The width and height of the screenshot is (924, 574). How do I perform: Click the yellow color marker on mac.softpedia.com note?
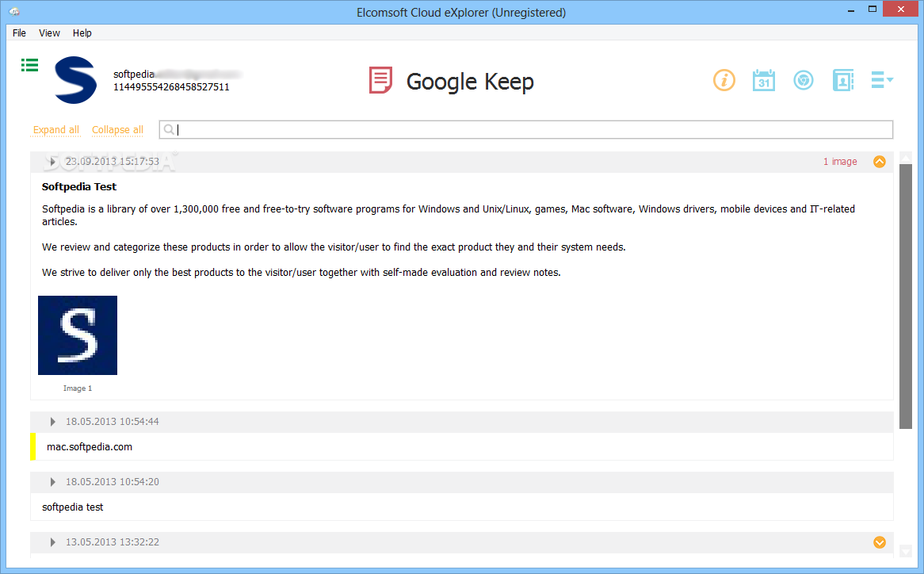click(x=33, y=446)
